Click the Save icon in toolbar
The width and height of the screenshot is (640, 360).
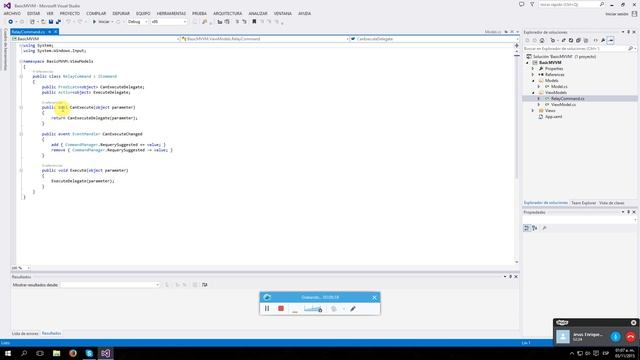coord(51,22)
